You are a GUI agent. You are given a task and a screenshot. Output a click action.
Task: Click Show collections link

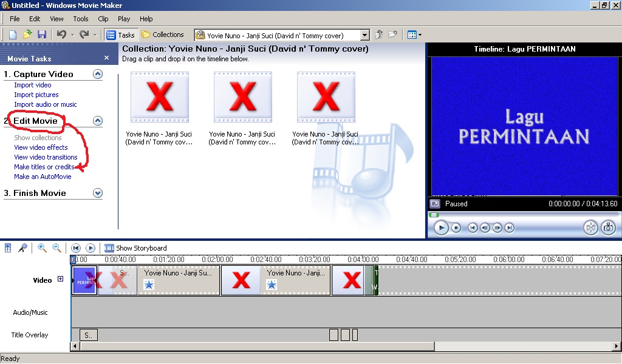click(x=38, y=138)
